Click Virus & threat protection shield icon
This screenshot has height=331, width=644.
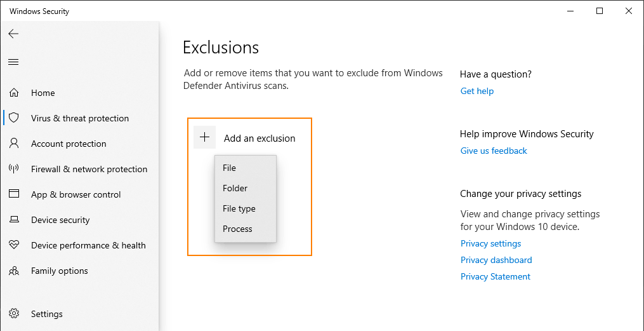coord(14,118)
